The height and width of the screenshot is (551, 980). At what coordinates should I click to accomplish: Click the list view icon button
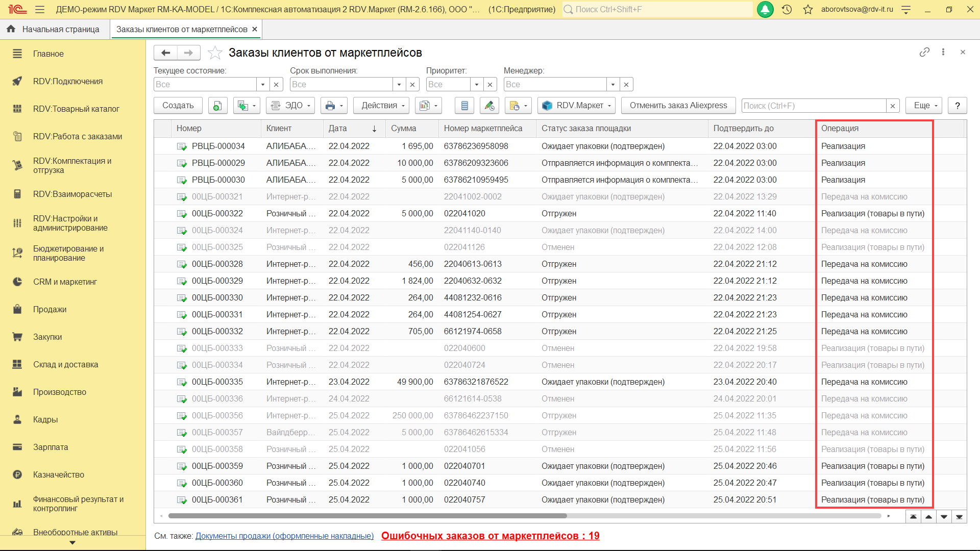pyautogui.click(x=464, y=106)
